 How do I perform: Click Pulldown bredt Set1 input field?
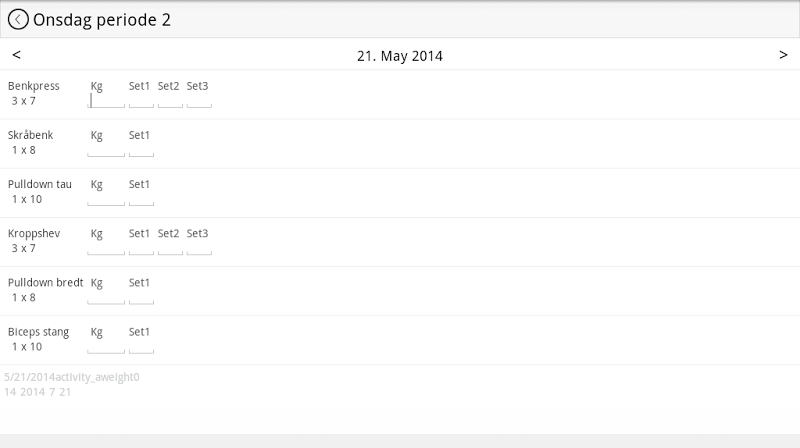click(141, 296)
